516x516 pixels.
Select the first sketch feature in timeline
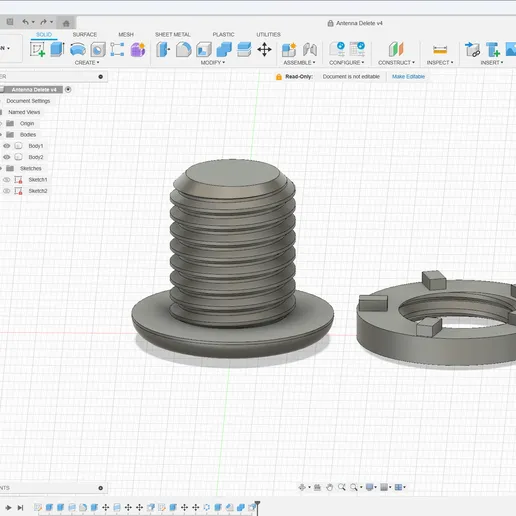click(38, 507)
